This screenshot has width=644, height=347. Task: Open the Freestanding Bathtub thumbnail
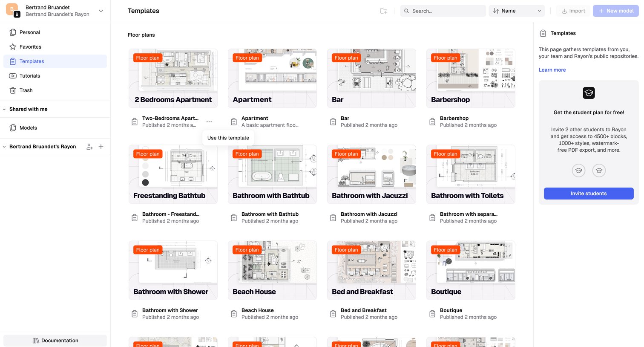pos(173,174)
